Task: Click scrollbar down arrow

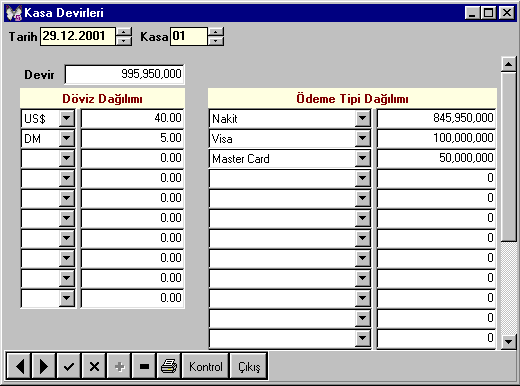Action: [509, 342]
